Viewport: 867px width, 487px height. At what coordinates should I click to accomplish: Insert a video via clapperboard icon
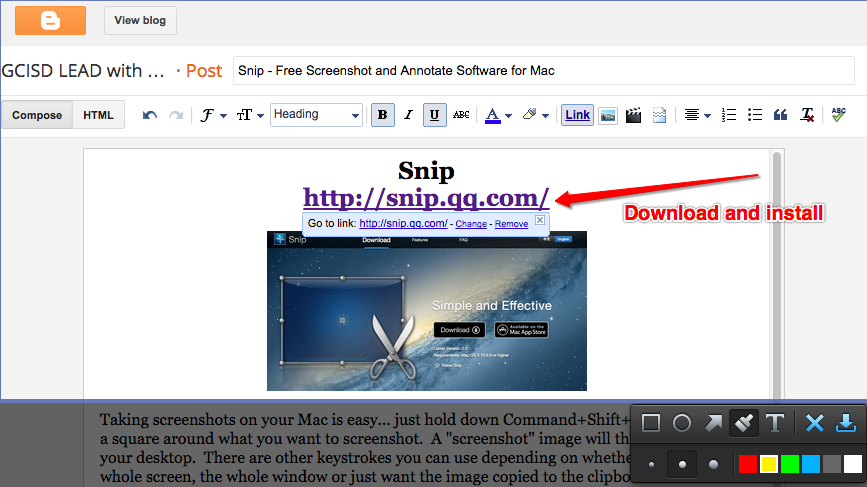(633, 115)
